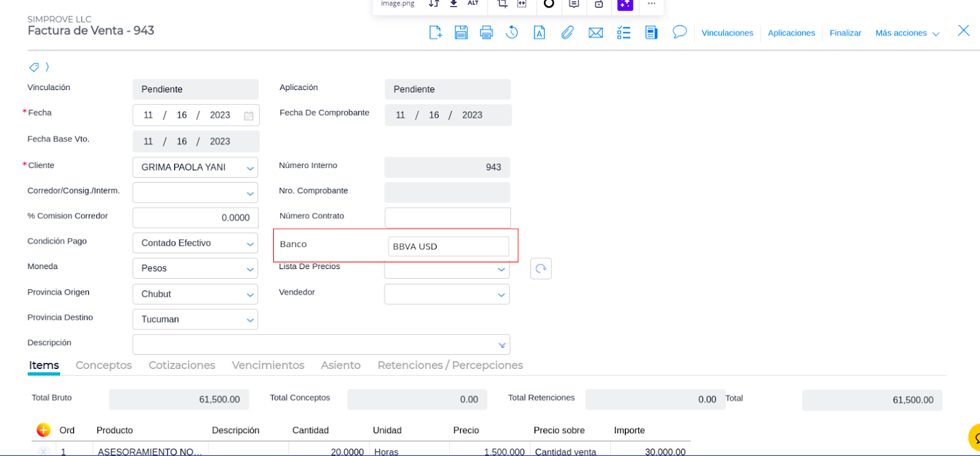
Task: Click the refresh icon beside Lista De Precios
Action: 541,268
